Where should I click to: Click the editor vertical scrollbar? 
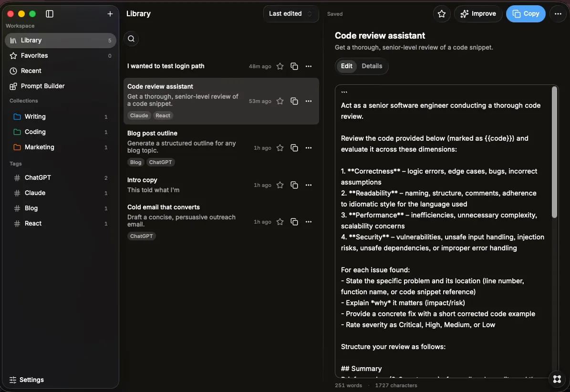tap(554, 153)
